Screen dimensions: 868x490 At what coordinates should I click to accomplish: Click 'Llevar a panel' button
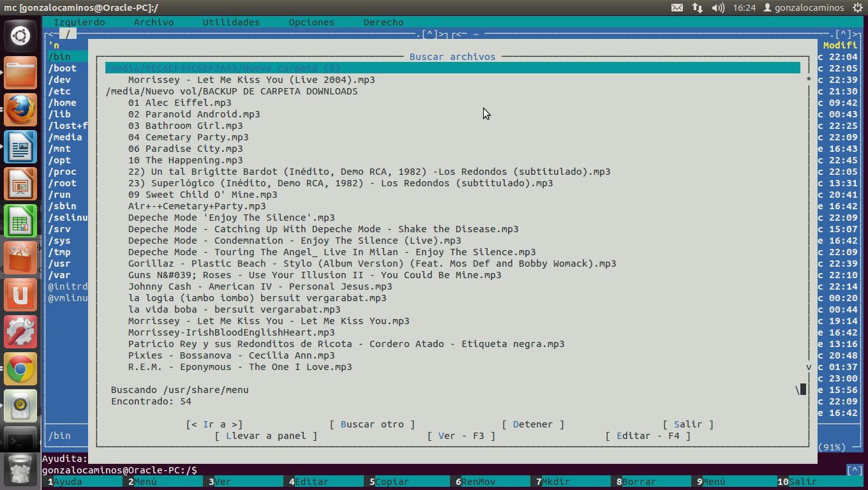pos(266,436)
